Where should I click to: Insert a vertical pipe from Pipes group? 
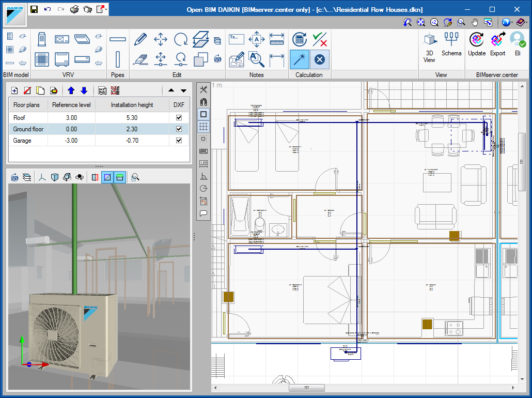(x=118, y=59)
